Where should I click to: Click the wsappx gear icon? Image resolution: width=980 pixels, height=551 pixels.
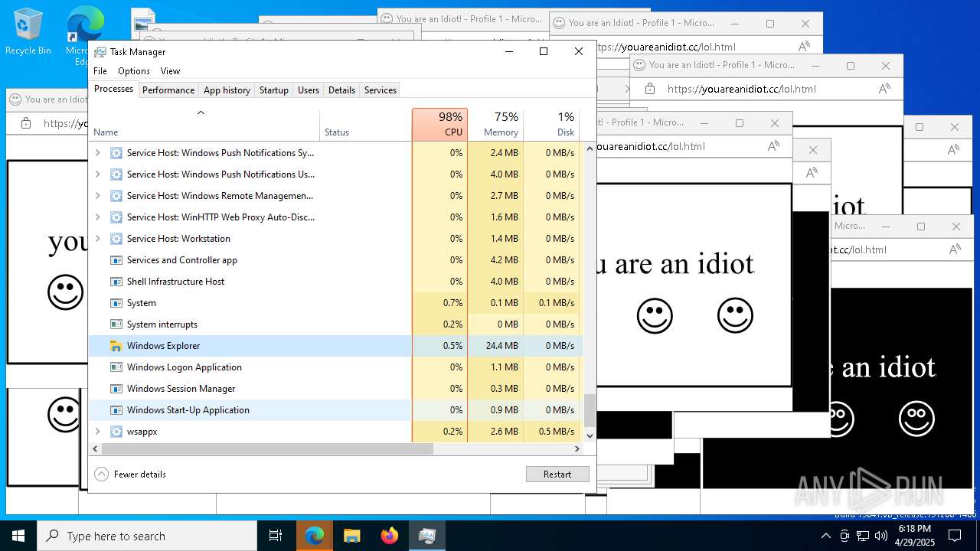(x=116, y=432)
